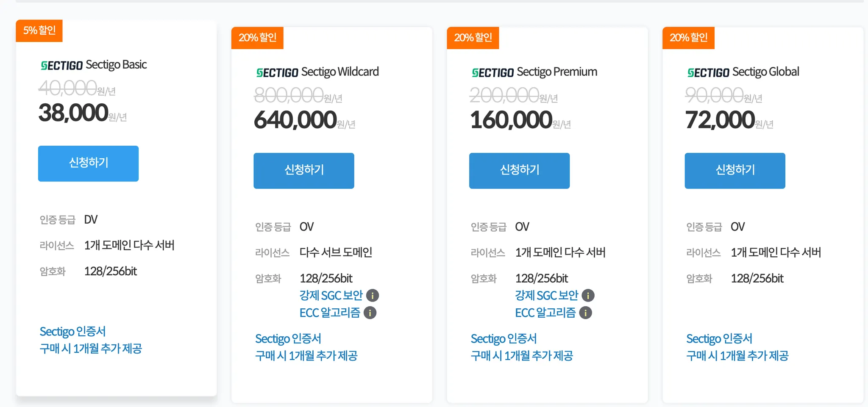Click the 160,000 price on Premium card
Viewport: 868px width, 407px height.
click(511, 120)
